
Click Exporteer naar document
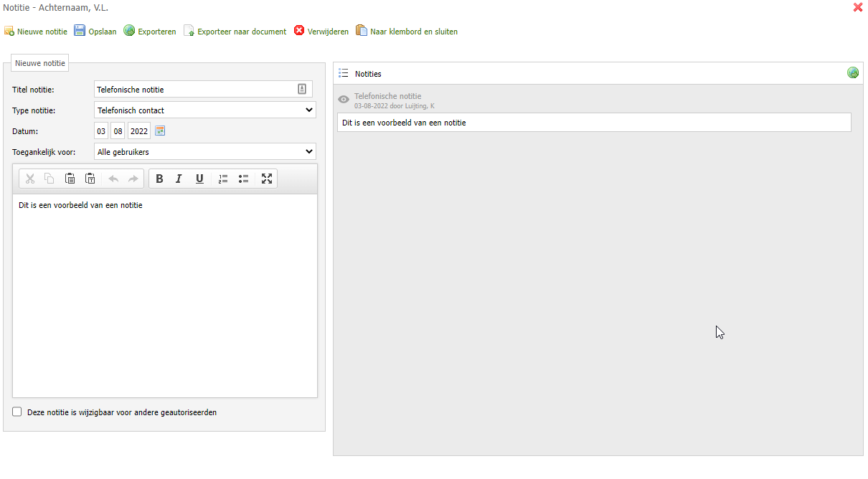coord(235,32)
